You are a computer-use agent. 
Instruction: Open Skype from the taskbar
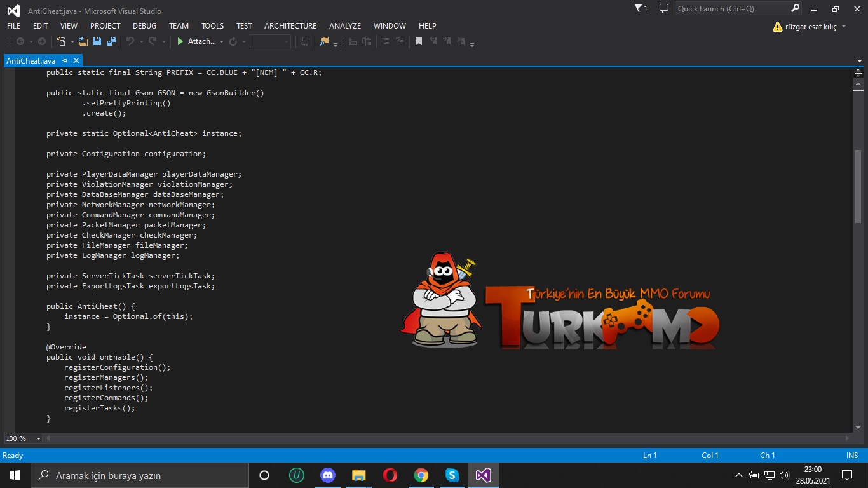click(x=452, y=475)
